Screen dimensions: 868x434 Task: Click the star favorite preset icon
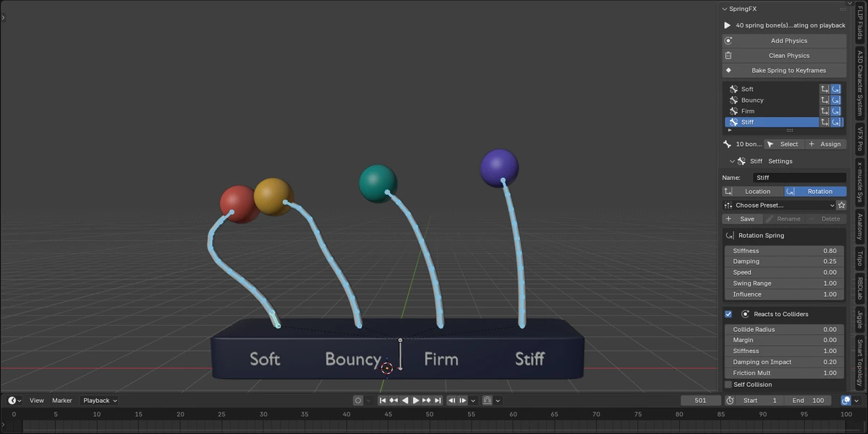841,205
